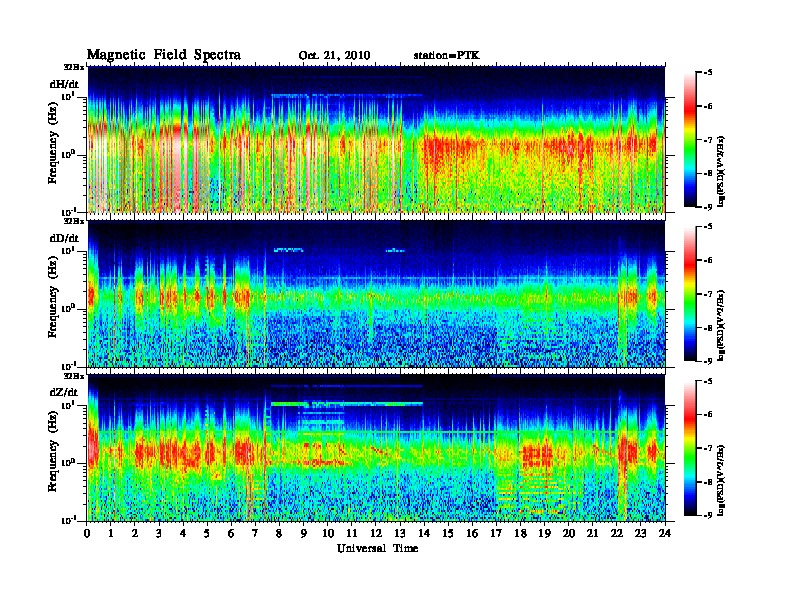Screen dimensions: 792x612
Task: Click the hour "12" tick label on time axis
Action: point(375,533)
